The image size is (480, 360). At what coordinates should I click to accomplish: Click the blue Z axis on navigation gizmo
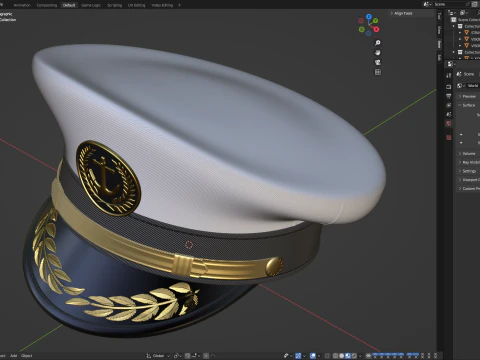tap(369, 16)
